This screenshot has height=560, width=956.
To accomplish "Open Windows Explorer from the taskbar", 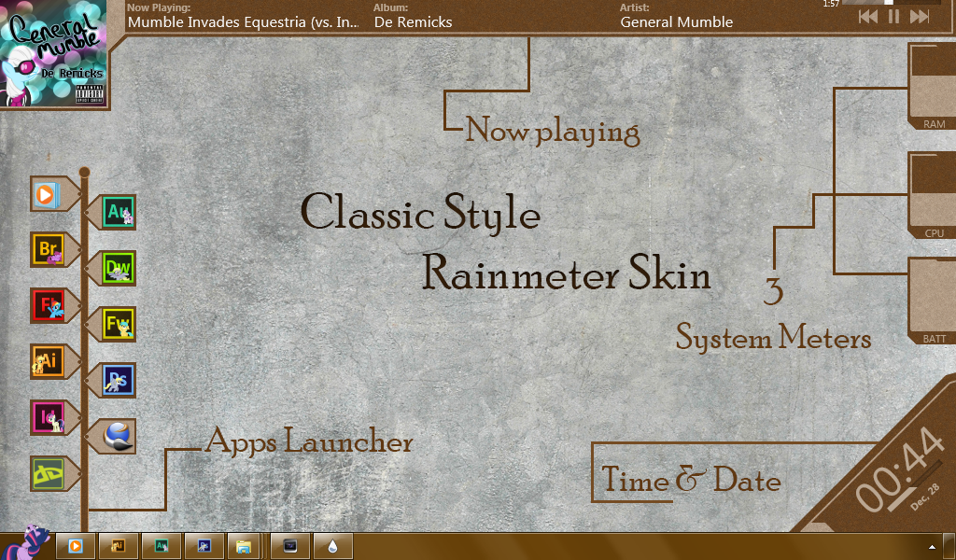I will click(x=246, y=546).
